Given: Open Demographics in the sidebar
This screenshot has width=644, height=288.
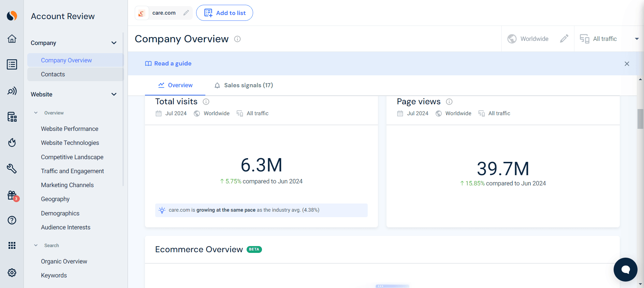Looking at the screenshot, I should point(60,213).
